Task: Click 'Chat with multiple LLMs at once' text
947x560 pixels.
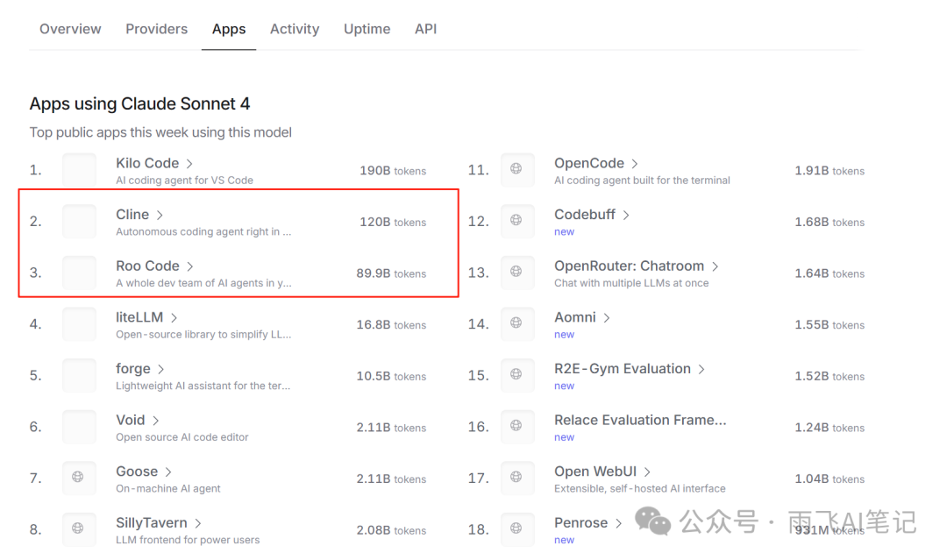Action: click(x=631, y=282)
